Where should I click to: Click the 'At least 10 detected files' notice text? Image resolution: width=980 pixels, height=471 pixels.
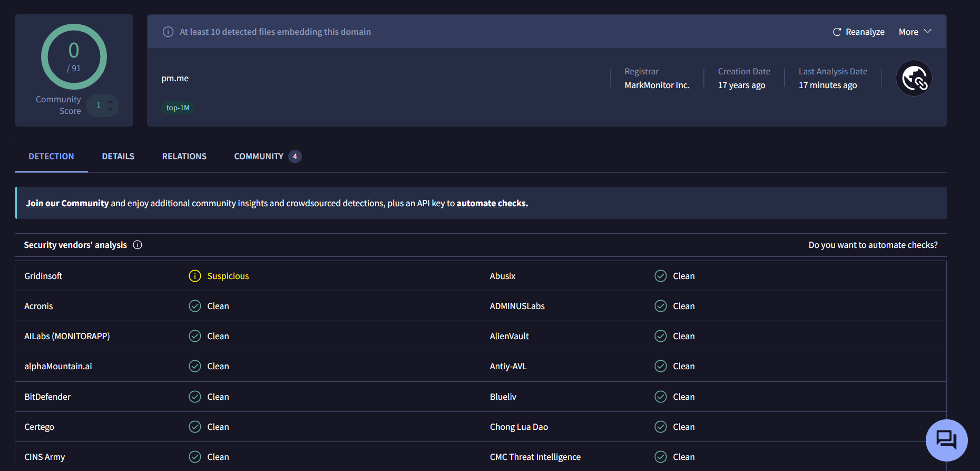tap(275, 32)
